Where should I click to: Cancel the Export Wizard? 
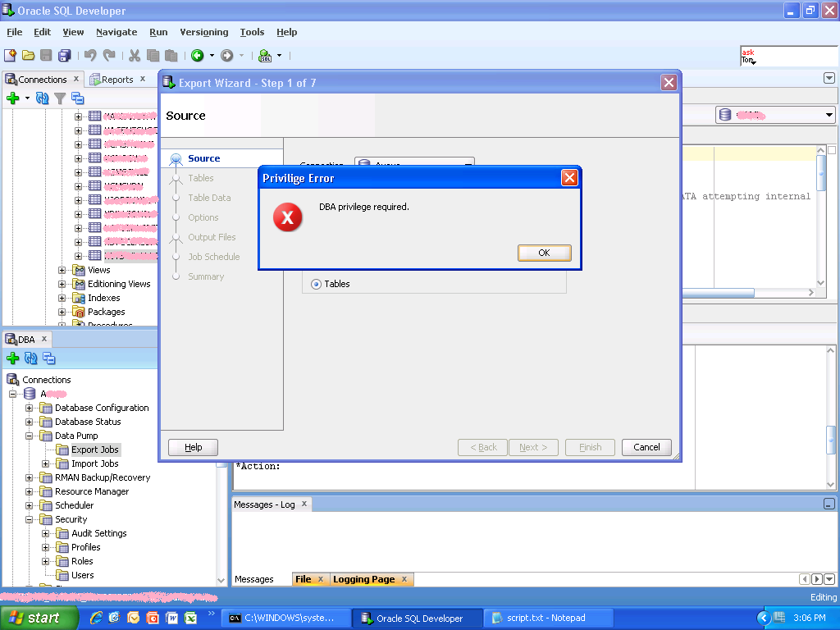[646, 447]
